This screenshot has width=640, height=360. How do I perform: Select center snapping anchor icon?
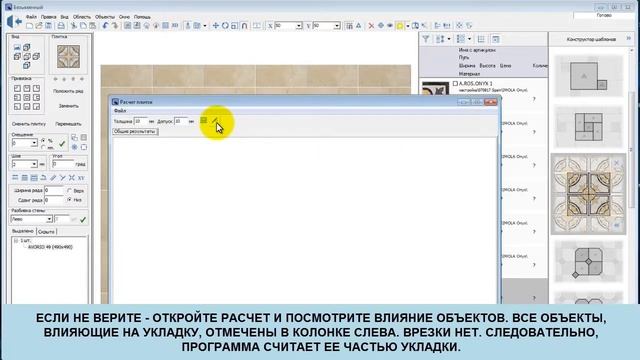pyautogui.click(x=27, y=98)
